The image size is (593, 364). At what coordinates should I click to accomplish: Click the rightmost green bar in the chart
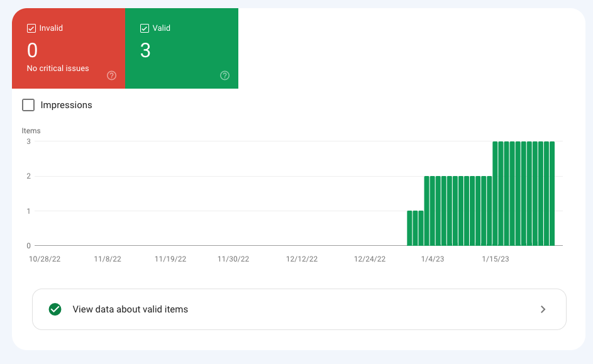tap(552, 194)
